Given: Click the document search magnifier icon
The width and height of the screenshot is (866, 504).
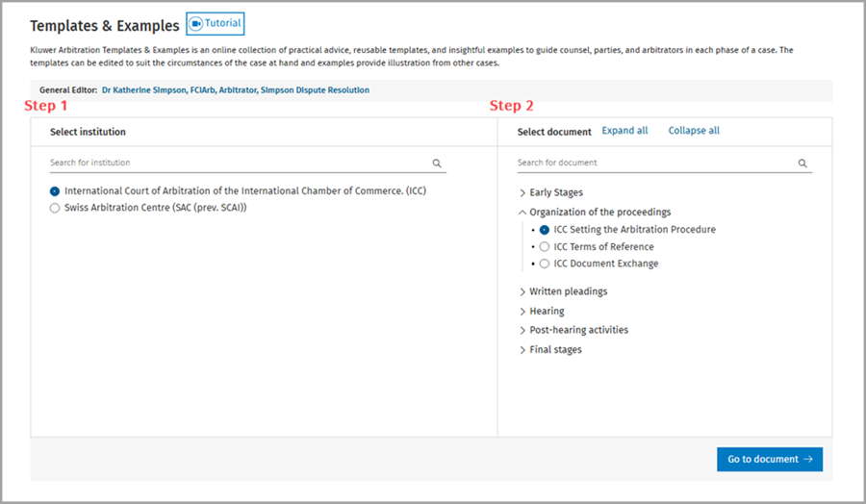Looking at the screenshot, I should (802, 164).
